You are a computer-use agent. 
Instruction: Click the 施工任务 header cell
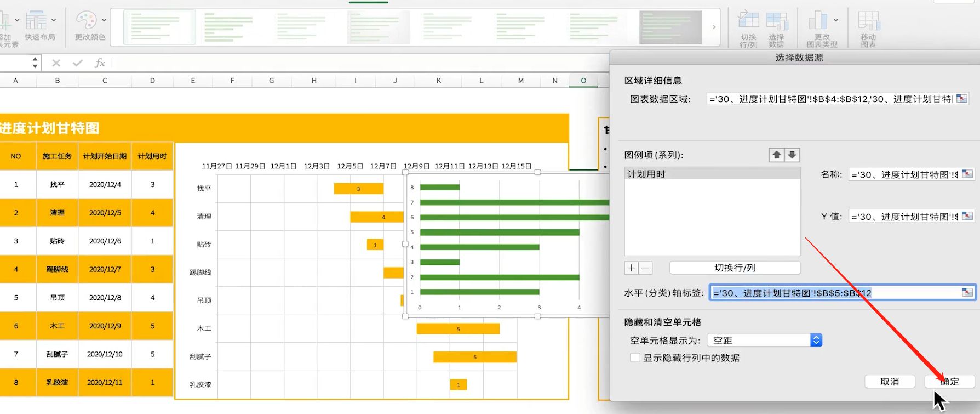[57, 156]
